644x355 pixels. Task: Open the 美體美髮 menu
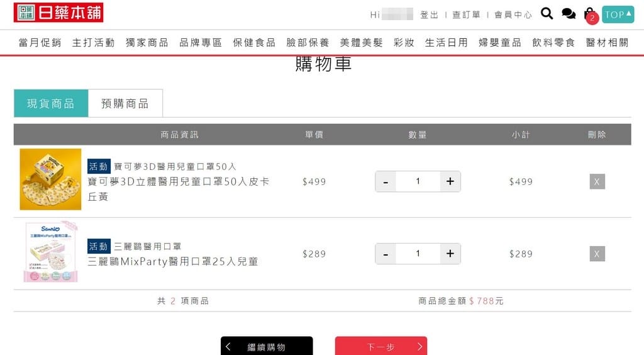tap(361, 42)
